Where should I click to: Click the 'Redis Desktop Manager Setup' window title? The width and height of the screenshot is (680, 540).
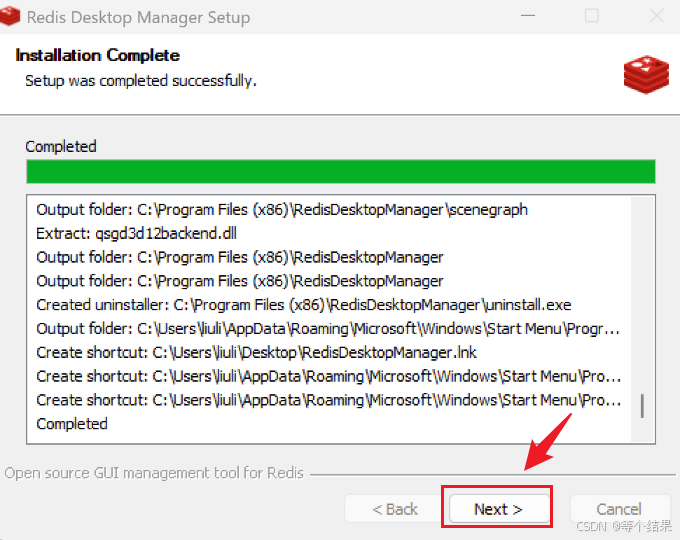pyautogui.click(x=138, y=18)
